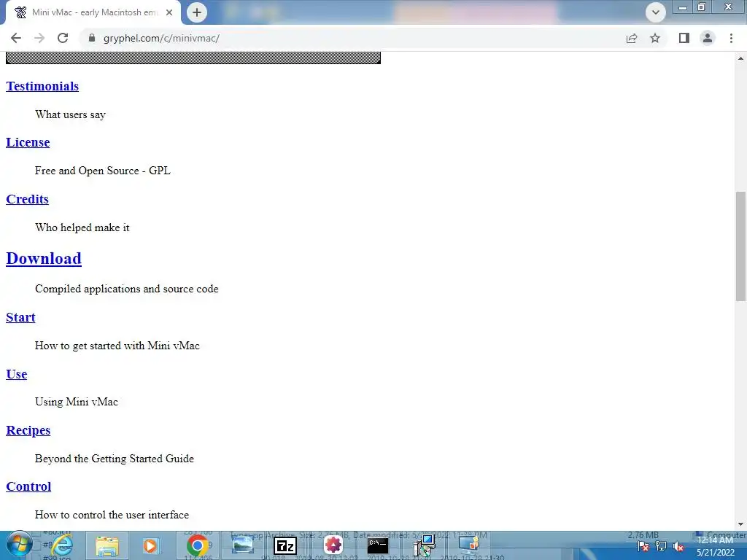Click the text "Free and Open Source - GPL"

pos(102,171)
